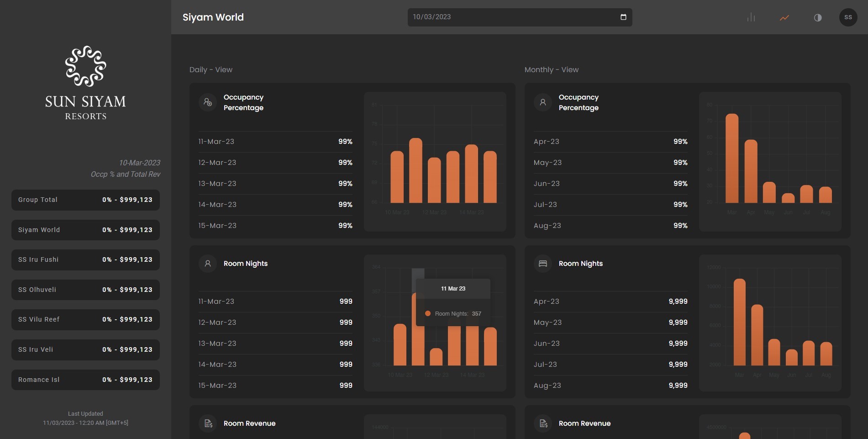Click the Last Updated timestamp text

pyautogui.click(x=85, y=418)
